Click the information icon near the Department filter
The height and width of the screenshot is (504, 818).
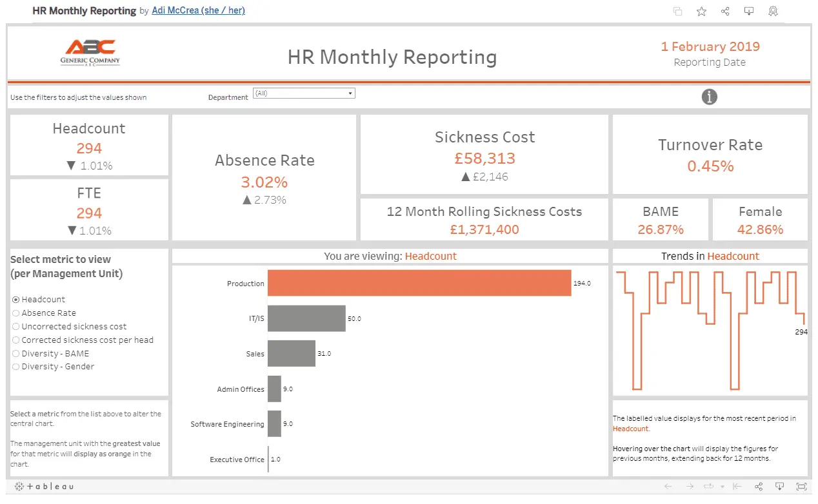tap(710, 97)
